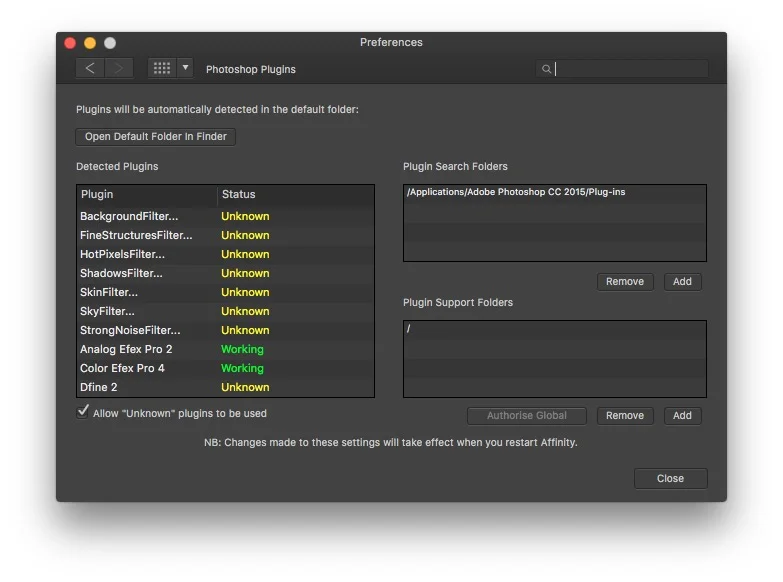The image size is (783, 582).
Task: Go back with the left arrow button
Action: point(90,68)
